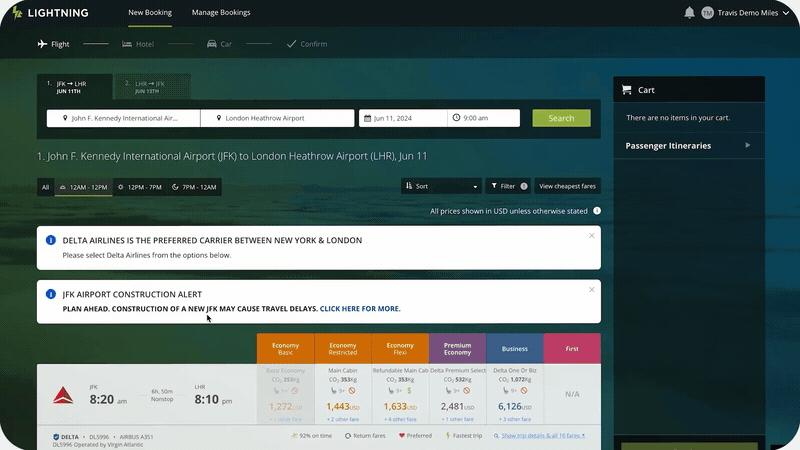Click the info icon beside USD price note

coord(597,211)
